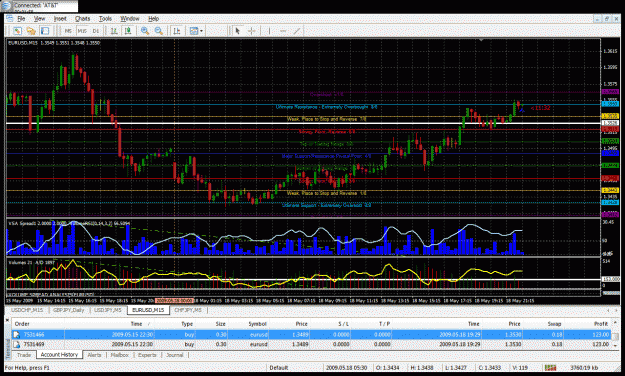
Task: Switch chart period to M5
Action: [68, 31]
